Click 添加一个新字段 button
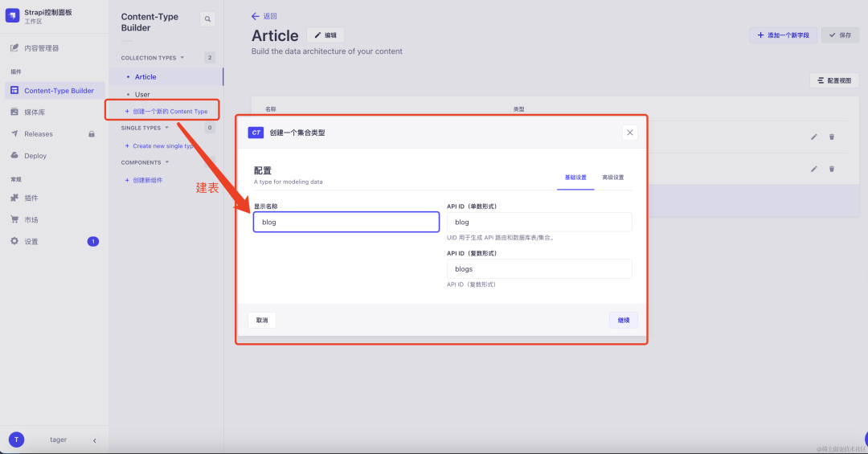Image resolution: width=868 pixels, height=454 pixels. 784,35
